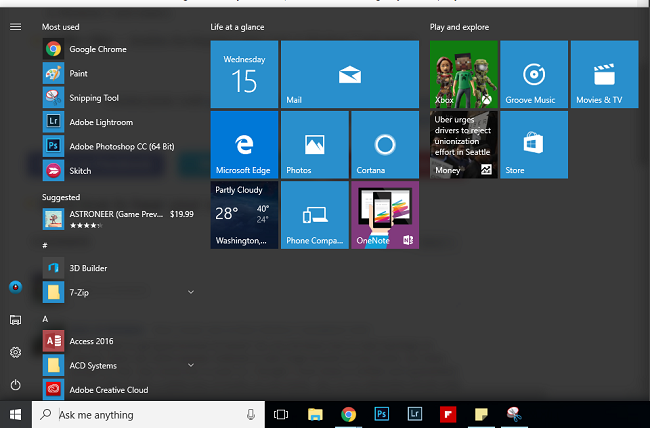Open Flipboard from the taskbar

tap(448, 414)
